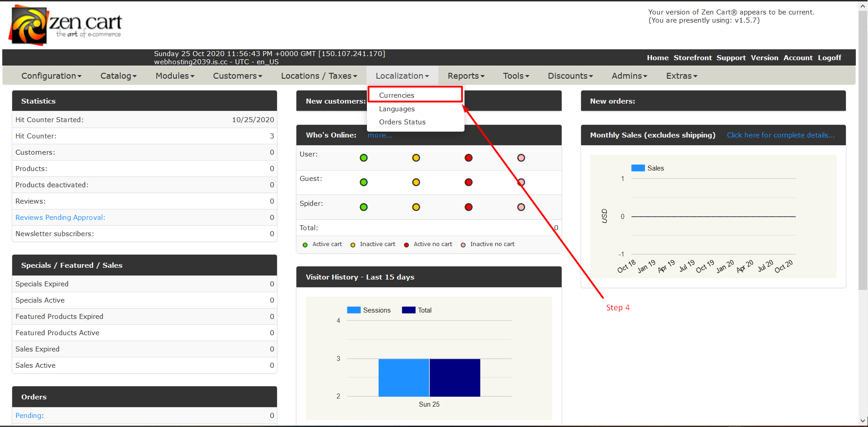868x427 pixels.
Task: Click the red dot in the Spider row
Action: coord(469,207)
